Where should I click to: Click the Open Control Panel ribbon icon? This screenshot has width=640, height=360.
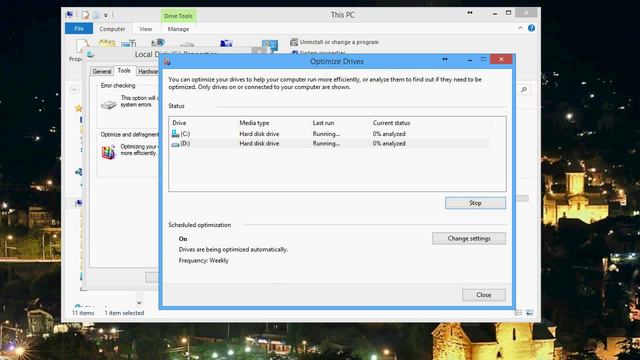[270, 45]
